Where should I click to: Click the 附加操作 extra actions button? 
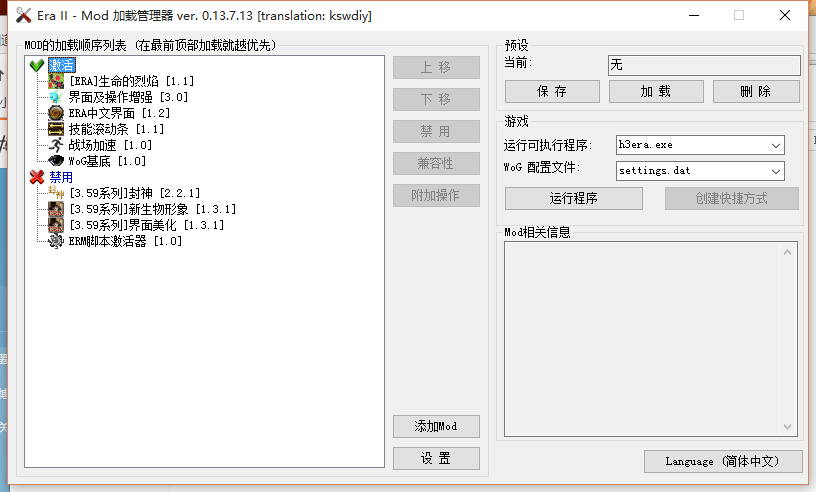click(x=436, y=195)
